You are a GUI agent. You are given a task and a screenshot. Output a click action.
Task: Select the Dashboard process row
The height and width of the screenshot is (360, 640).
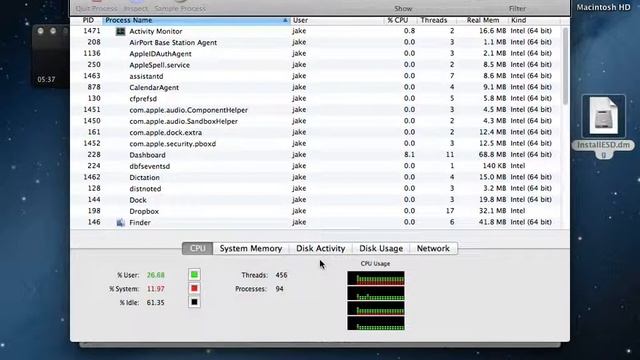[x=316, y=155]
